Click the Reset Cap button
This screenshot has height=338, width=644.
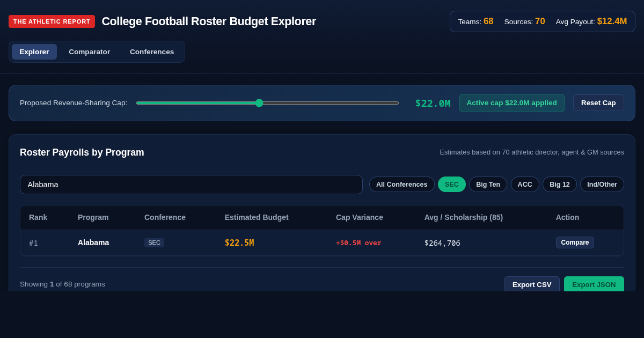598,103
